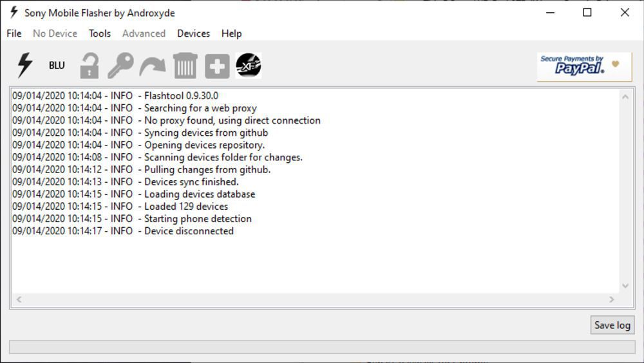
Task: Click the app lightning icon in title bar
Action: click(14, 12)
